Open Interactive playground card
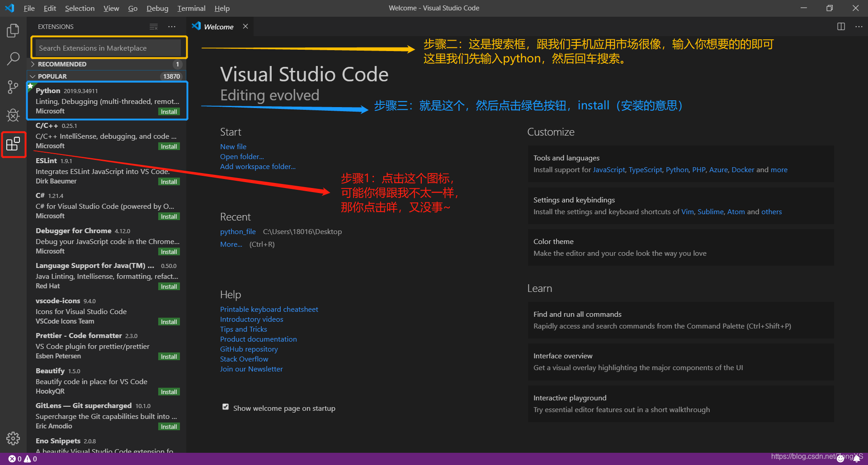Viewport: 868px width, 465px height. pyautogui.click(x=681, y=404)
